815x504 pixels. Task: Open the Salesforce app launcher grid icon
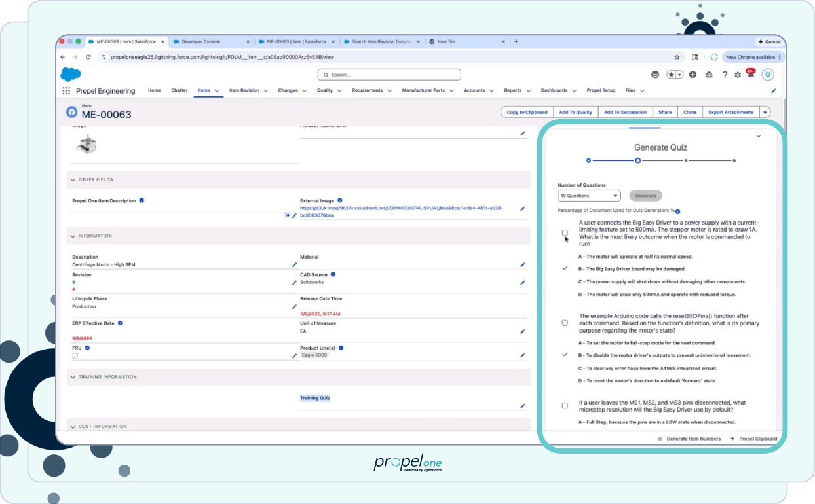[66, 91]
